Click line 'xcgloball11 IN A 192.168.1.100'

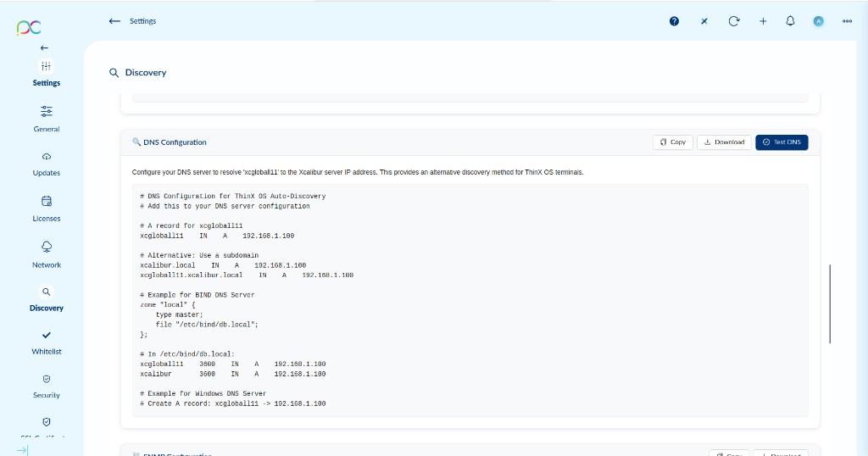tap(217, 236)
